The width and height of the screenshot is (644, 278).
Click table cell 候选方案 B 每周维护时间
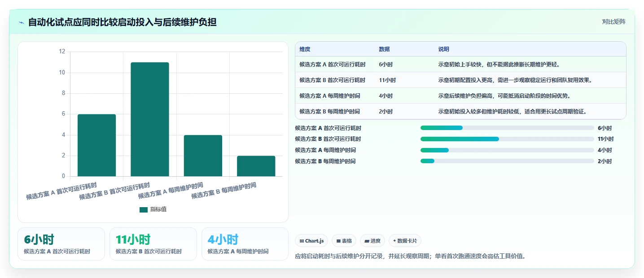point(330,111)
